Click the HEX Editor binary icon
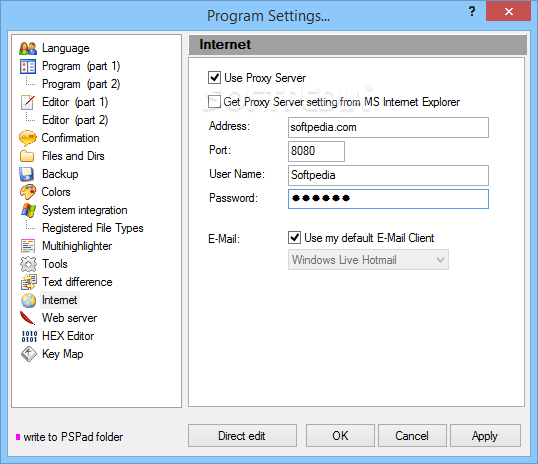The height and width of the screenshot is (464, 538). coord(29,336)
